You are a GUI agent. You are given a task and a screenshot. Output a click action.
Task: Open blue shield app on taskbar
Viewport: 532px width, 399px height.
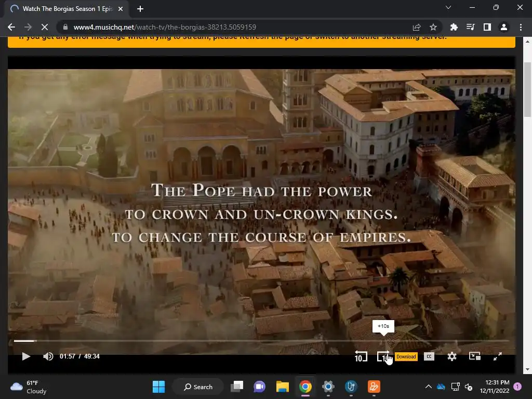(x=351, y=387)
